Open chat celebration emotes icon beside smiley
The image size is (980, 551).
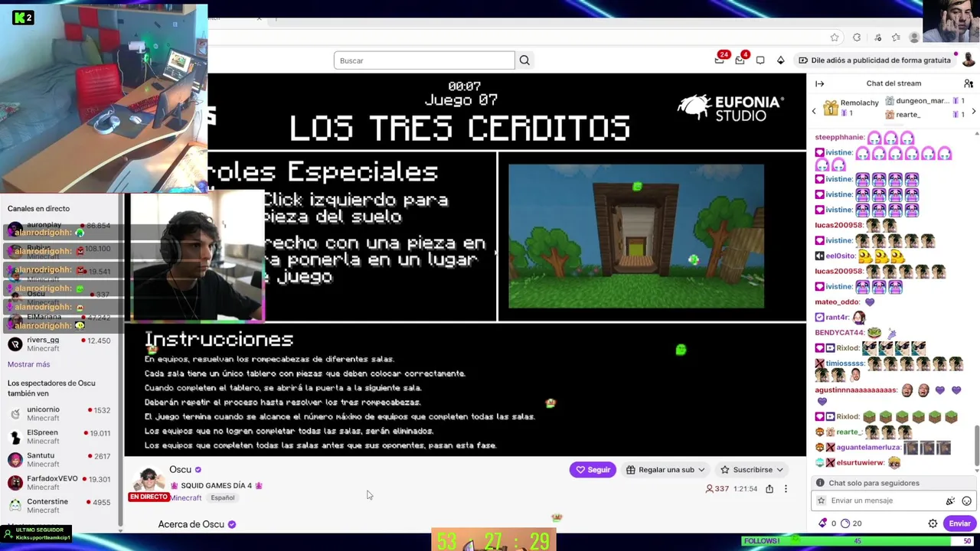(x=950, y=501)
